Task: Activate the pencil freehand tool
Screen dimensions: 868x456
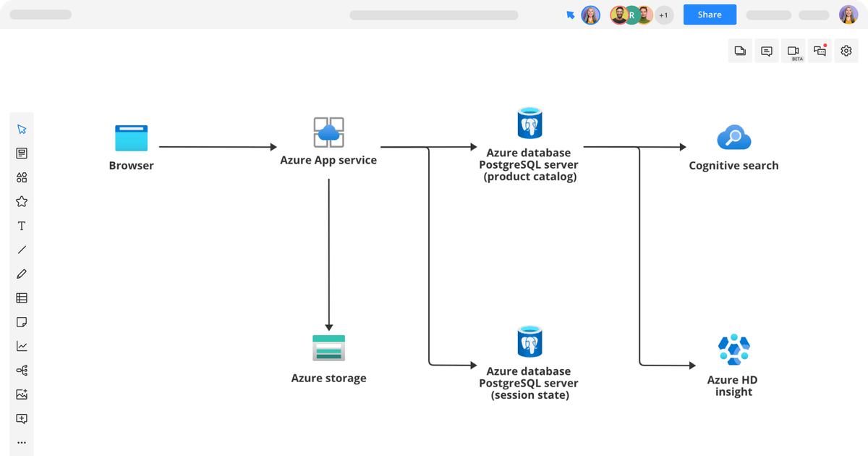Action: pos(22,274)
